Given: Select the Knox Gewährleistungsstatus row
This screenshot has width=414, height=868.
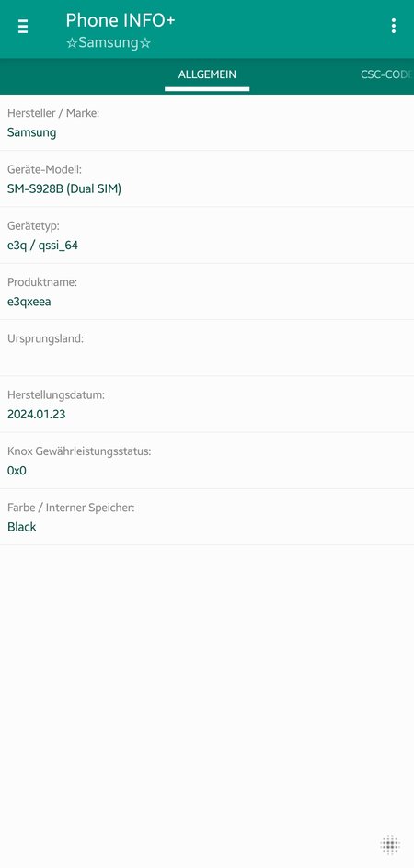Looking at the screenshot, I should point(207,461).
